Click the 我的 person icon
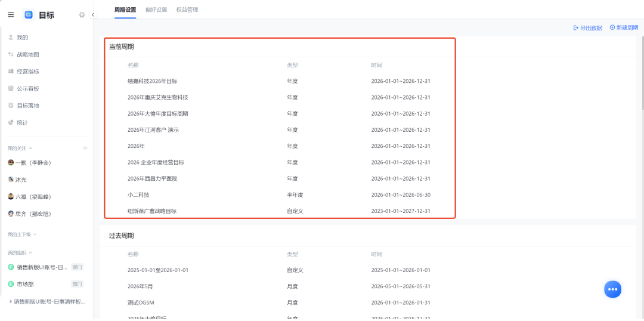 [x=11, y=37]
